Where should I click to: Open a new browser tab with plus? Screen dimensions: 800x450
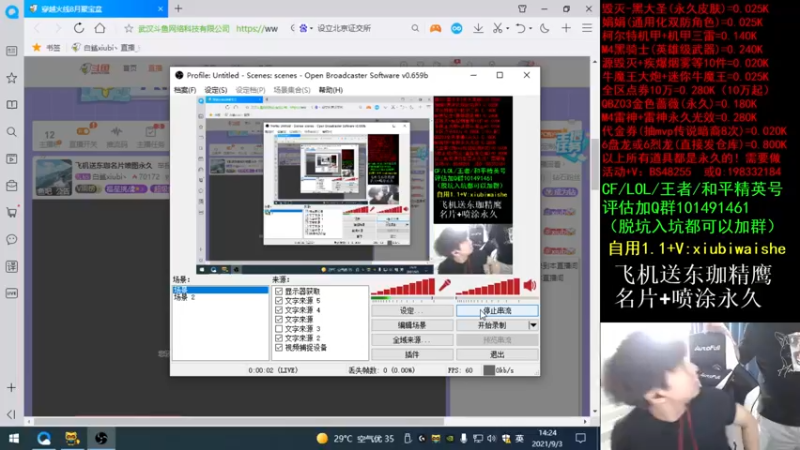(x=179, y=8)
